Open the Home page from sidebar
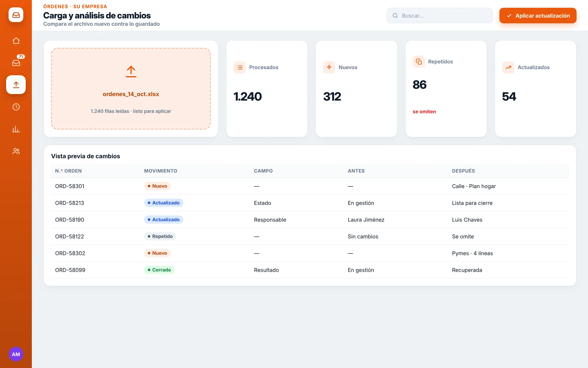 coord(16,41)
